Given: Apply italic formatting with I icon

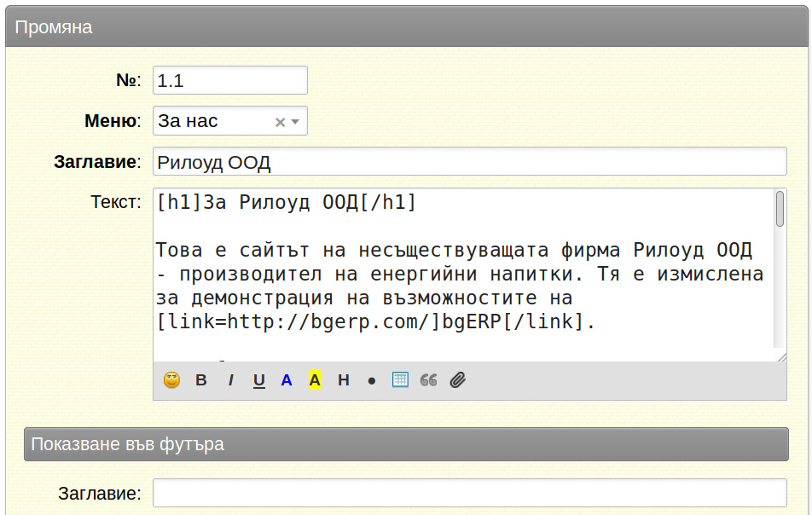Looking at the screenshot, I should pos(230,380).
